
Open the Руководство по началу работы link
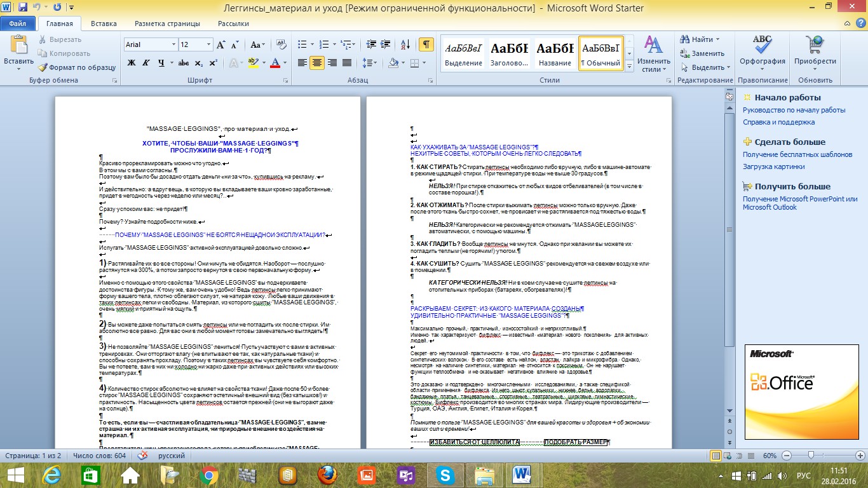(794, 110)
